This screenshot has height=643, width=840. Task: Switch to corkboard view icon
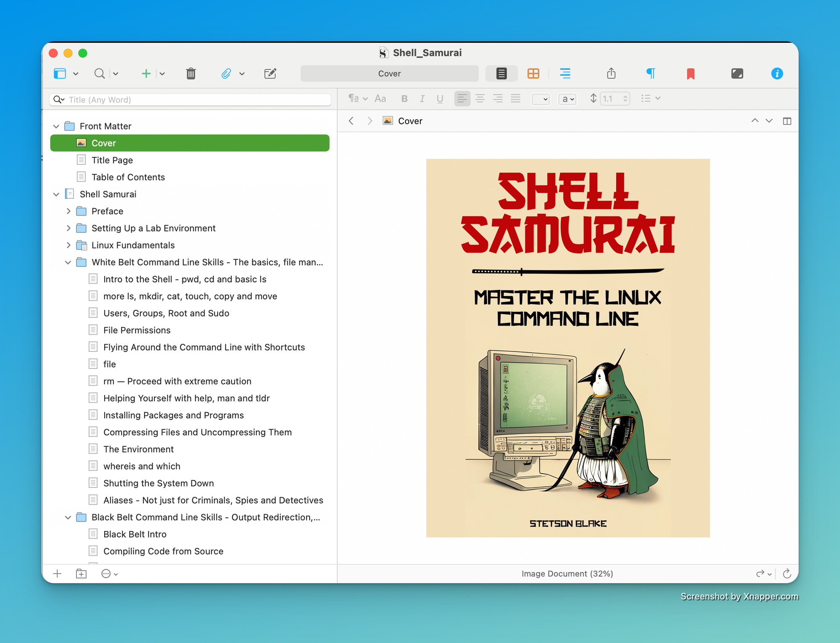point(533,74)
